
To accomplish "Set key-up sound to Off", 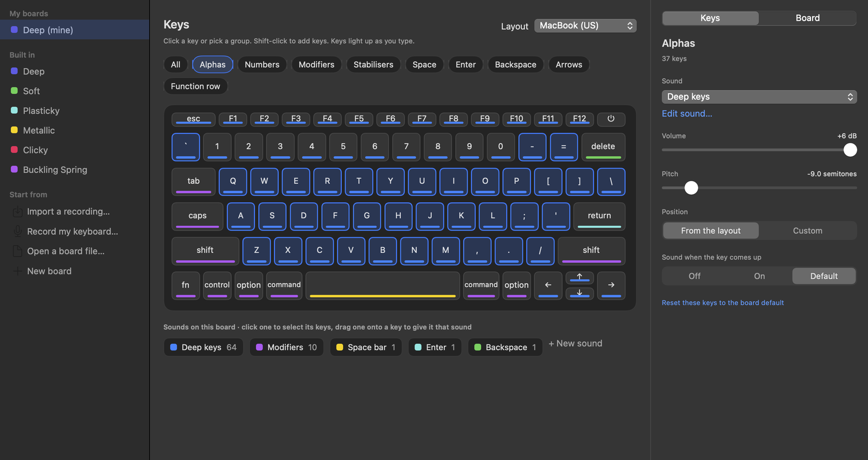I will pyautogui.click(x=694, y=276).
